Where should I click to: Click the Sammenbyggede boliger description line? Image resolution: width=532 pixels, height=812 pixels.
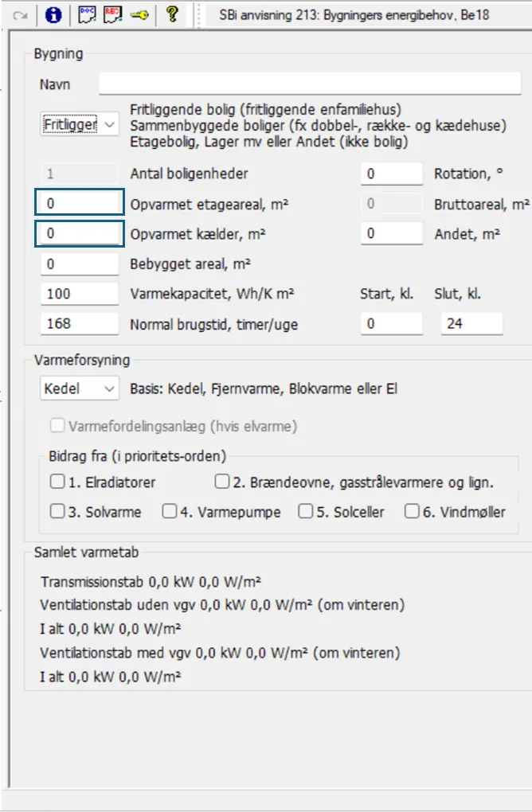pyautogui.click(x=318, y=126)
